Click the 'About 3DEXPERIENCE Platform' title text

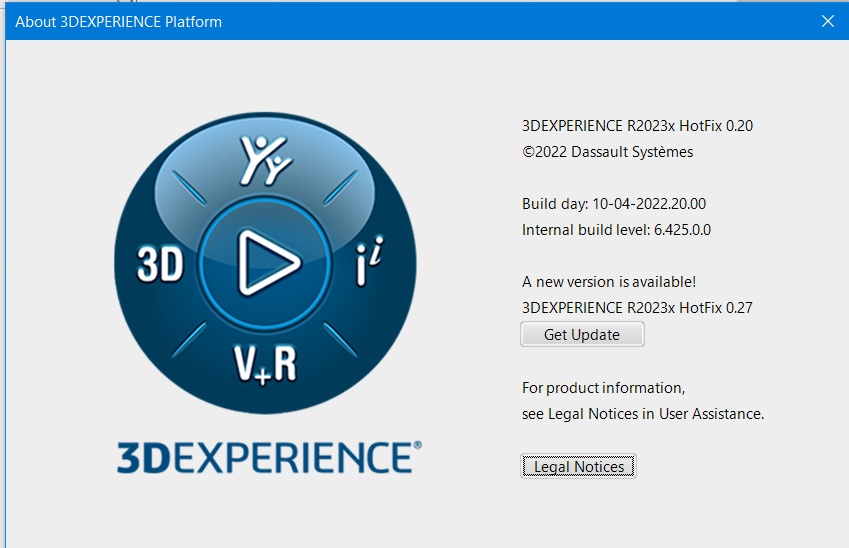[119, 22]
